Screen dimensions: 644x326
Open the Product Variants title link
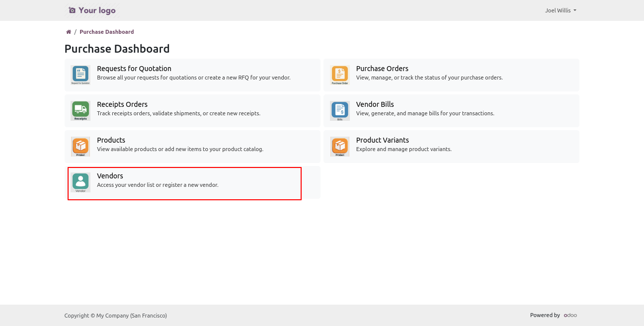(x=382, y=140)
